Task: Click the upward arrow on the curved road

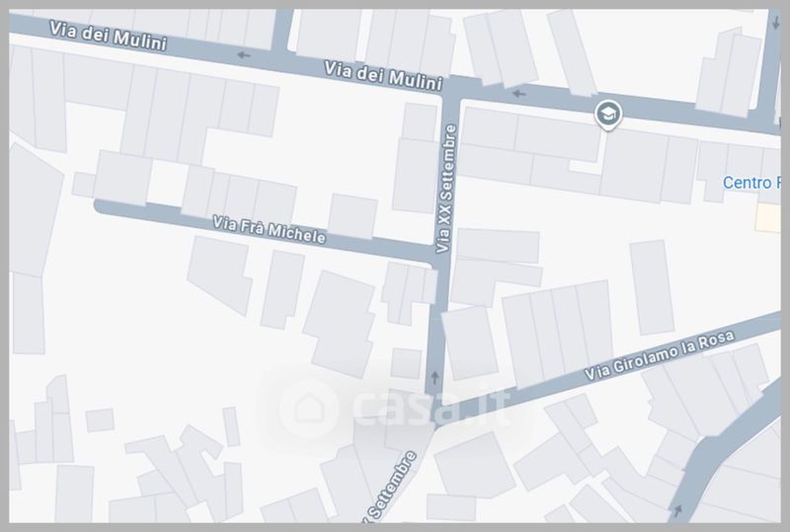Action: [x=678, y=511]
